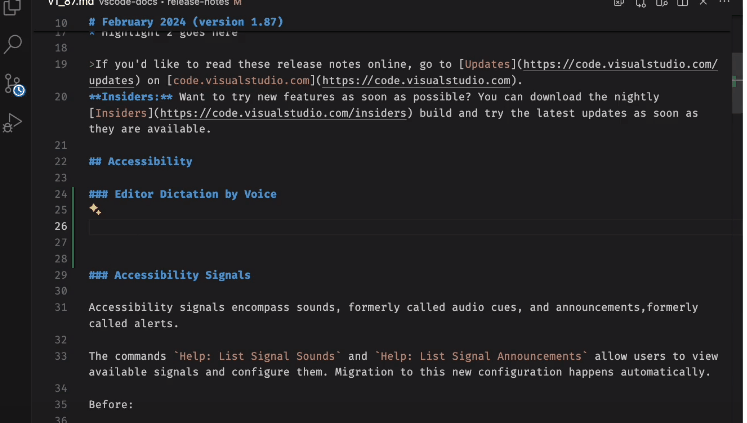Click the sparkle AI icon on line 25
Image resolution: width=747 pixels, height=423 pixels.
pyautogui.click(x=95, y=209)
